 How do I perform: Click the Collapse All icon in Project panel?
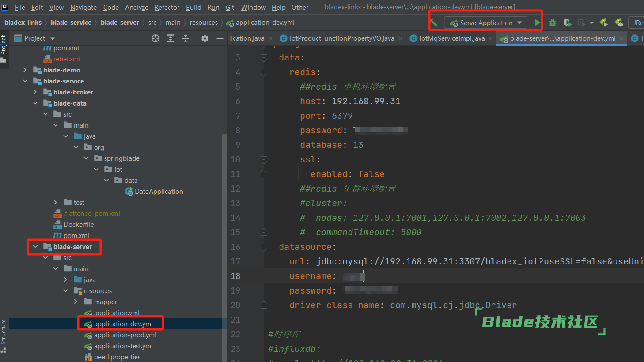[186, 38]
